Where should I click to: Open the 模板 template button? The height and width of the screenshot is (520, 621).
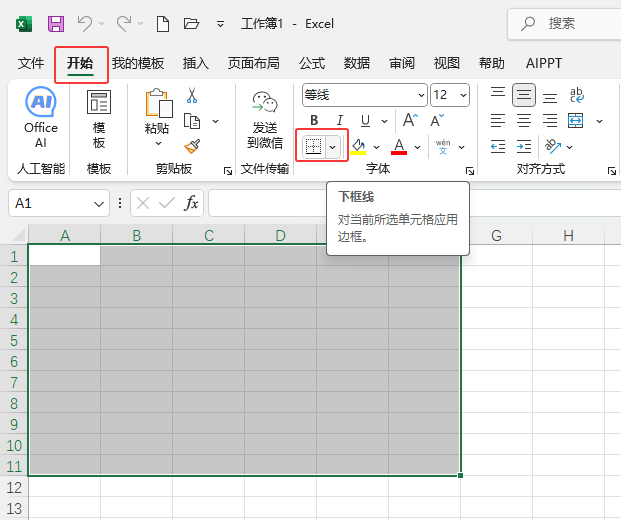99,118
